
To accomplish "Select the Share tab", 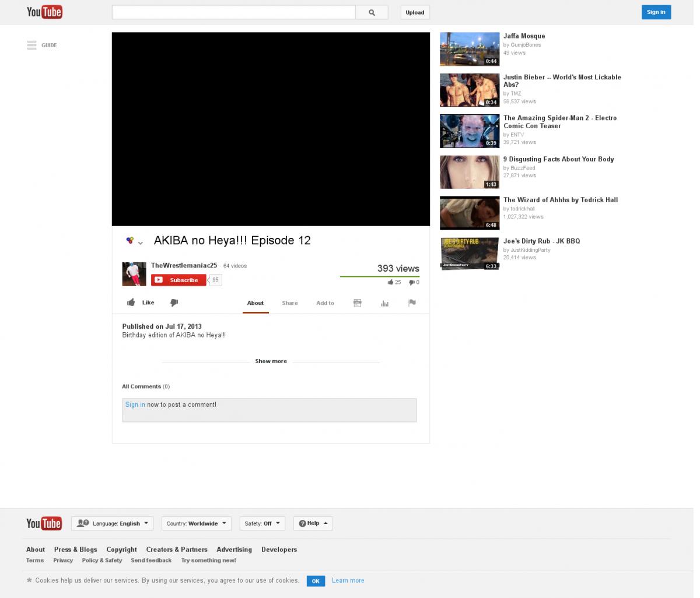I will 290,303.
